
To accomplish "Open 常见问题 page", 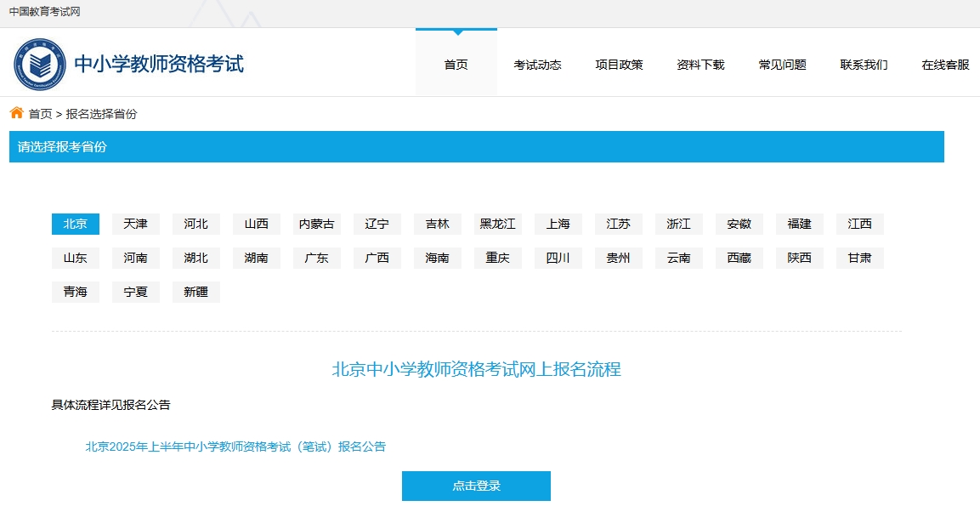I will (782, 65).
